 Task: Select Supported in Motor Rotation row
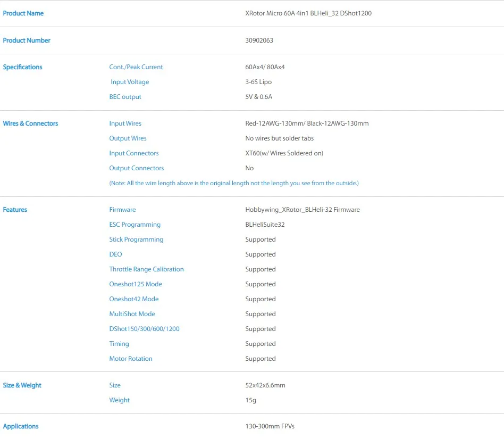(261, 359)
